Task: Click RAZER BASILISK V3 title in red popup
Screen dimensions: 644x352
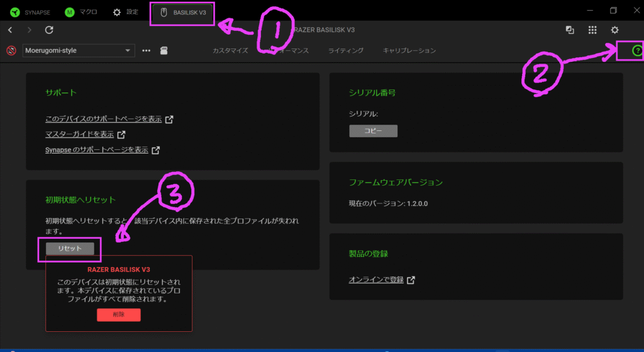Action: [119, 270]
